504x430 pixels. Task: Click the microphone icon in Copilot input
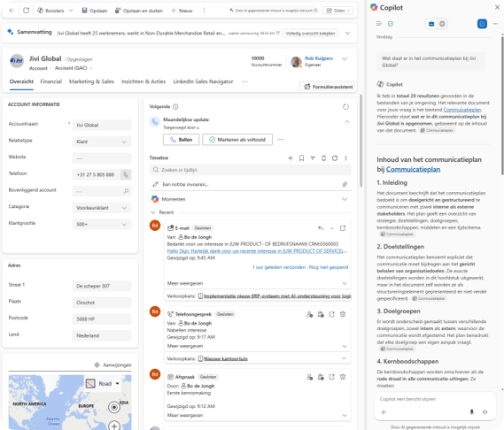[x=472, y=412]
